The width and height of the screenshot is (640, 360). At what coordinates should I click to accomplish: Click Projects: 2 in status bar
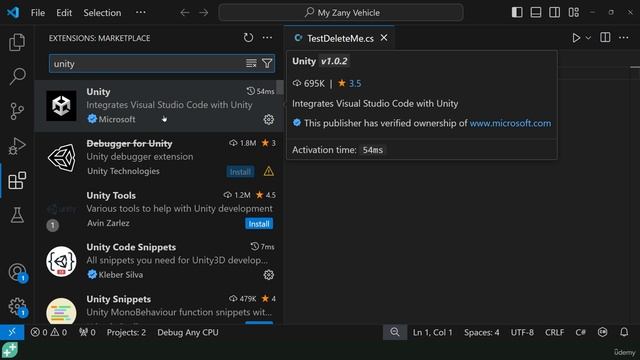(x=126, y=333)
